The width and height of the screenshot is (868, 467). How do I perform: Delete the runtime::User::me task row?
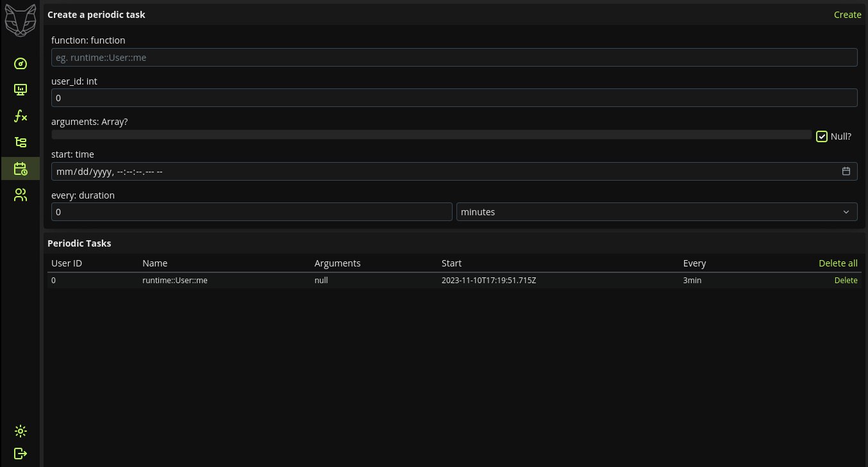[846, 281]
